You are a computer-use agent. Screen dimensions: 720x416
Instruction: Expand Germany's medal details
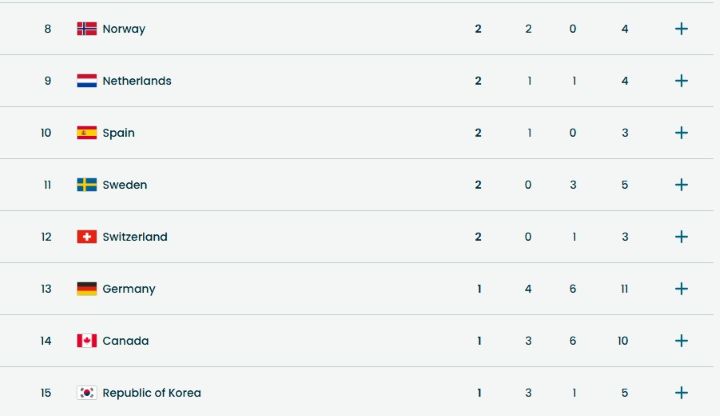click(681, 289)
